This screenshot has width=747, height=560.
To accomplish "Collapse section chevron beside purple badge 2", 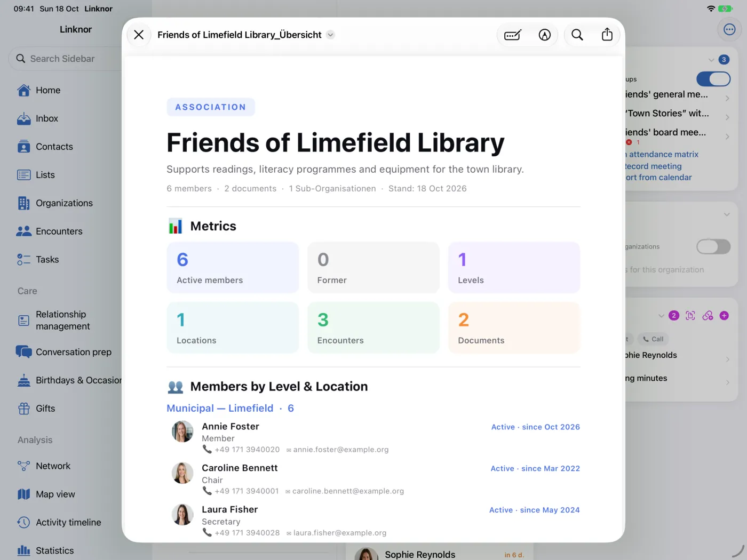I will 662,316.
